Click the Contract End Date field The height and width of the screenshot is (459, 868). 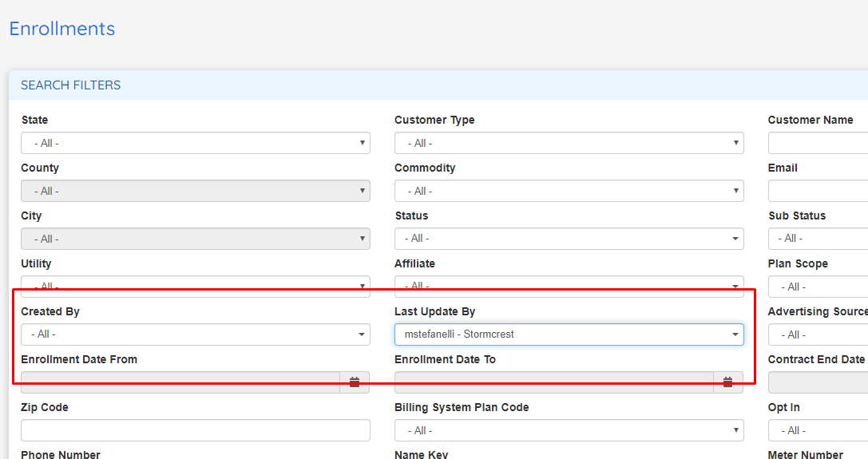tap(818, 382)
